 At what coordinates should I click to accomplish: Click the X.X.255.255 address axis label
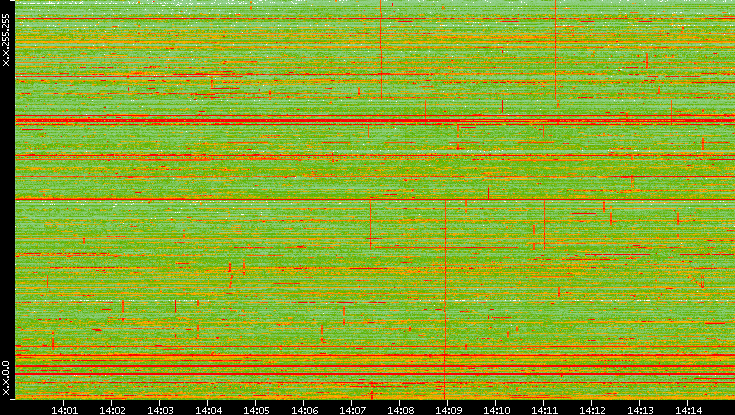pos(6,41)
